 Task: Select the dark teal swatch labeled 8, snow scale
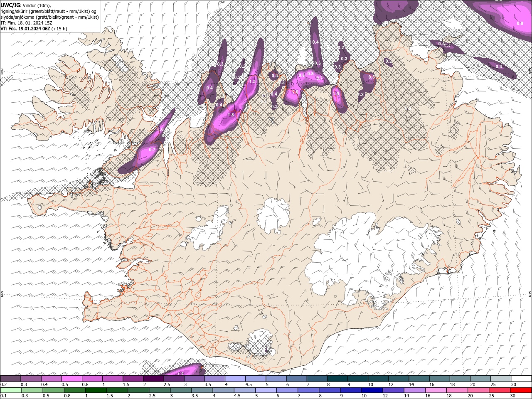pyautogui.click(x=337, y=379)
